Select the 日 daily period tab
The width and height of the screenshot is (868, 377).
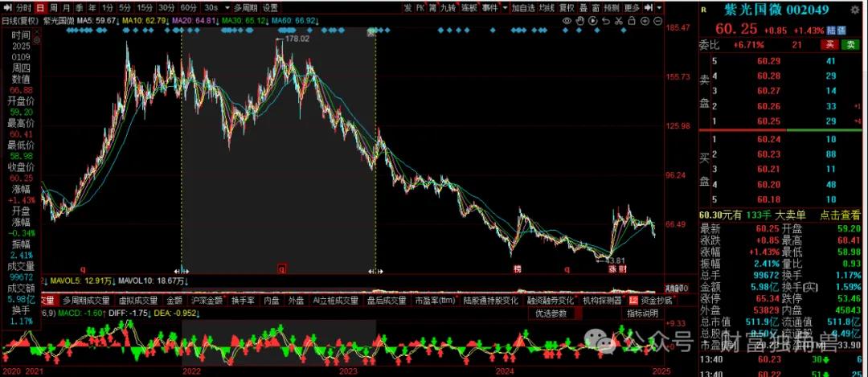[x=40, y=8]
